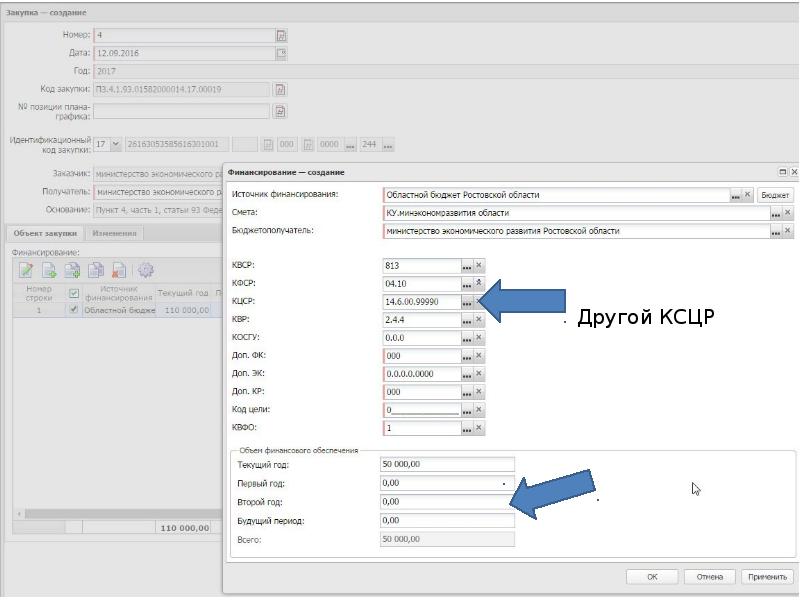800x600 pixels.
Task: Open the lookup dots button for КЦСР
Action: click(467, 302)
